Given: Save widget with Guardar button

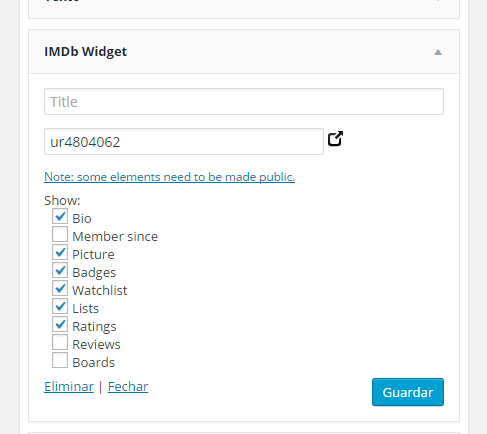Looking at the screenshot, I should coord(408,392).
